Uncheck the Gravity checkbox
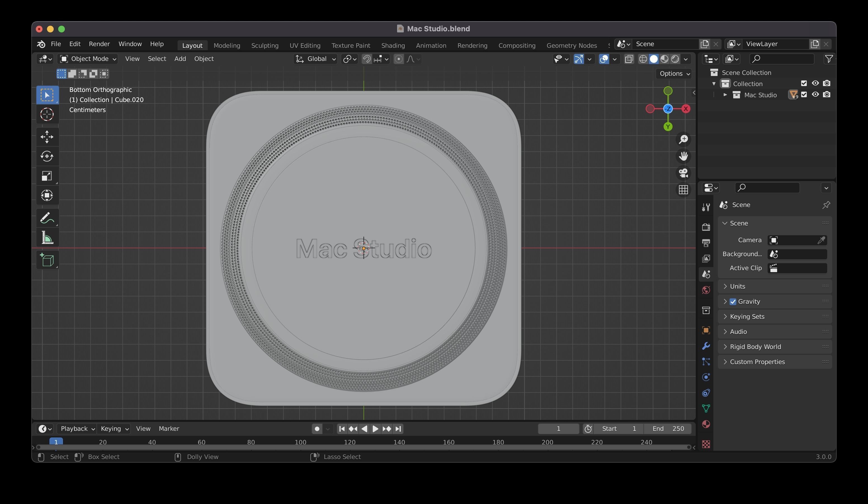This screenshot has width=868, height=504. [733, 301]
